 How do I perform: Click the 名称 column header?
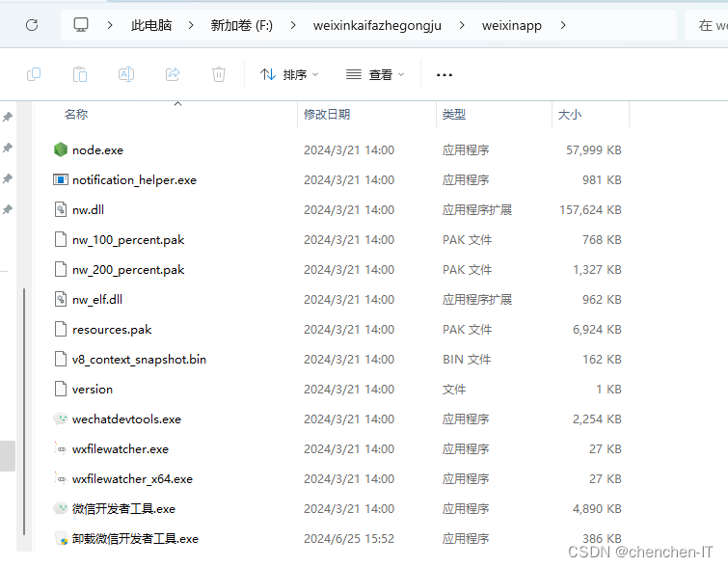76,114
